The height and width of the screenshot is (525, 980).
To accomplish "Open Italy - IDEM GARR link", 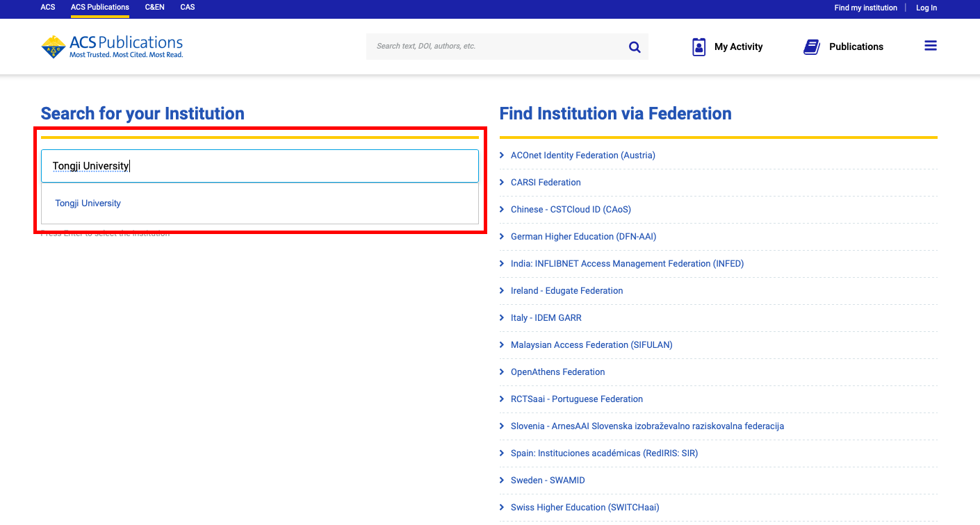I will (x=546, y=317).
